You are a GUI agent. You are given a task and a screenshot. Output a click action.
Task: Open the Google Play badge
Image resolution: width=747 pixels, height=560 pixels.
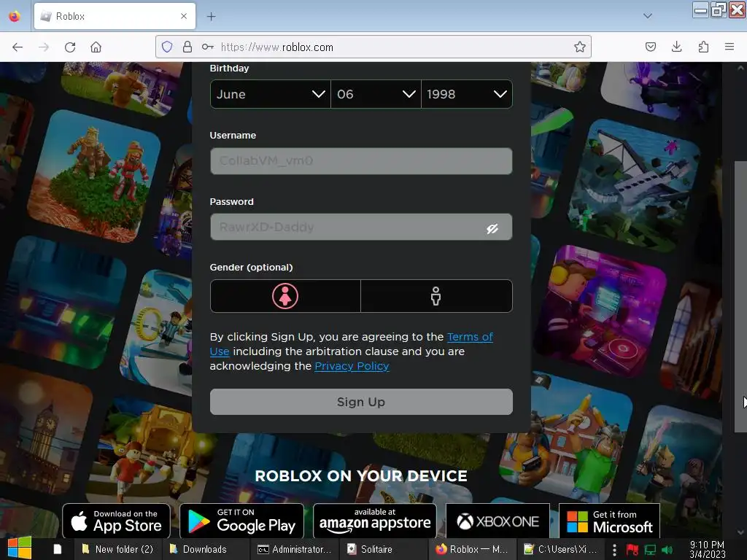pos(241,521)
